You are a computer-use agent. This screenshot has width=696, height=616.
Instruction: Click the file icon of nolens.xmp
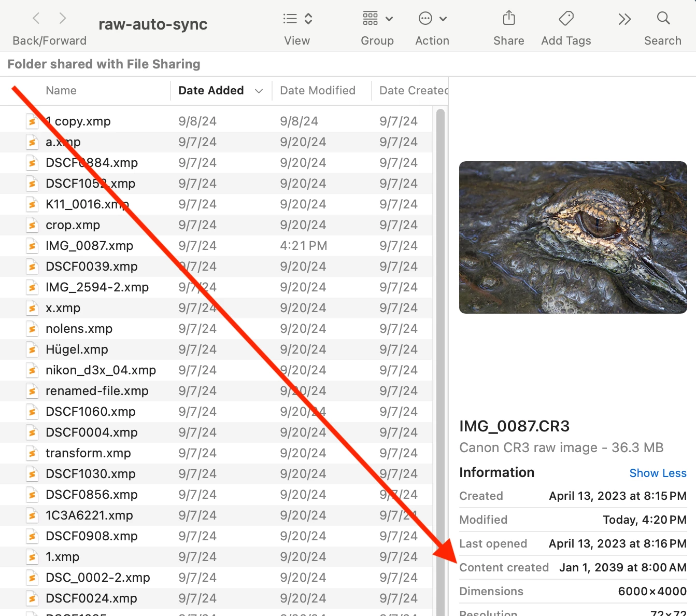pos(32,329)
